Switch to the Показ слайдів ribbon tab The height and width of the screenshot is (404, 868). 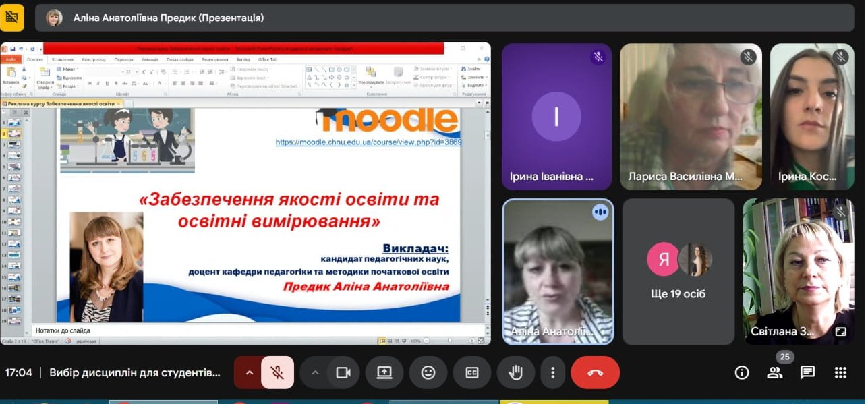[180, 59]
